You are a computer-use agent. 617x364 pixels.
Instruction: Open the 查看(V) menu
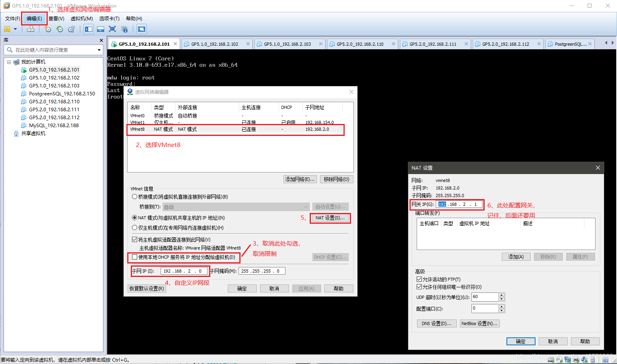56,19
